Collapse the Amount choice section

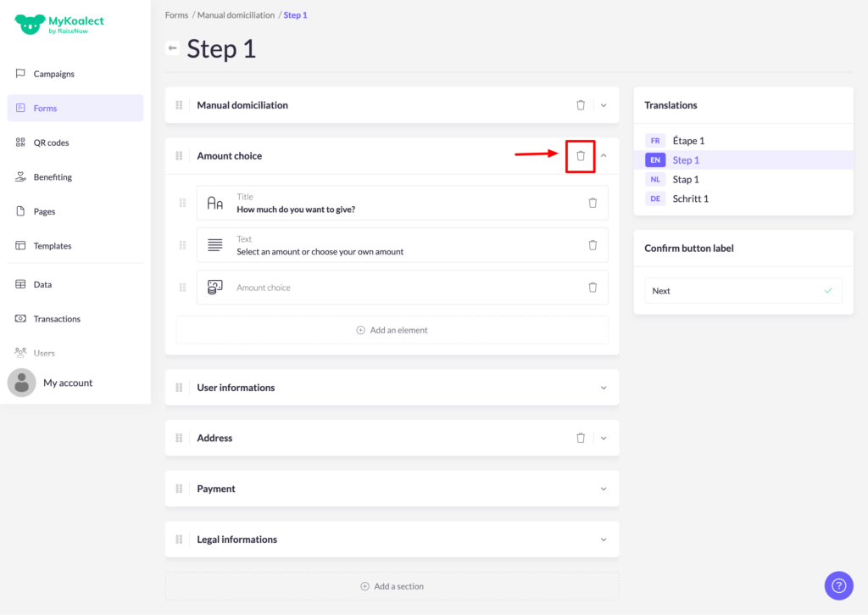click(x=604, y=156)
